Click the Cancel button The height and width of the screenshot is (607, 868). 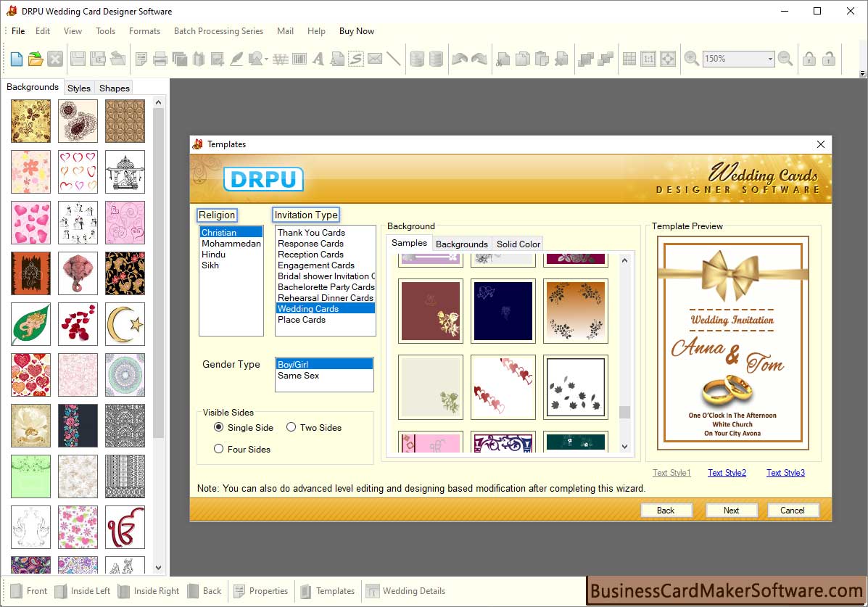793,510
